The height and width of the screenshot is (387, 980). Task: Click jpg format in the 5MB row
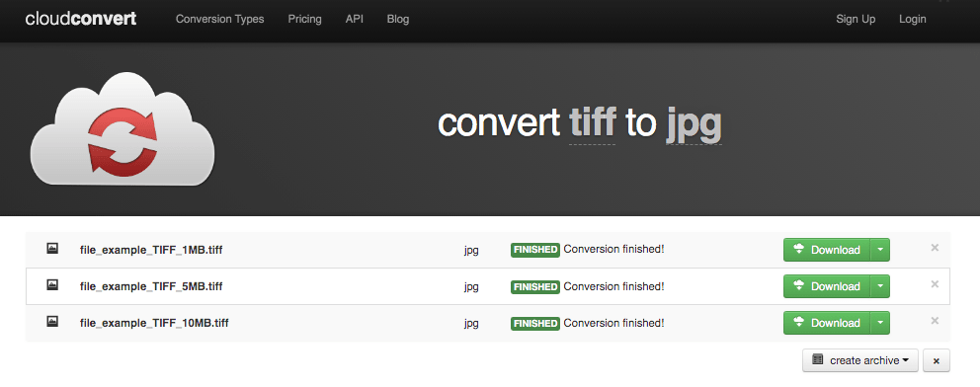coord(471,287)
